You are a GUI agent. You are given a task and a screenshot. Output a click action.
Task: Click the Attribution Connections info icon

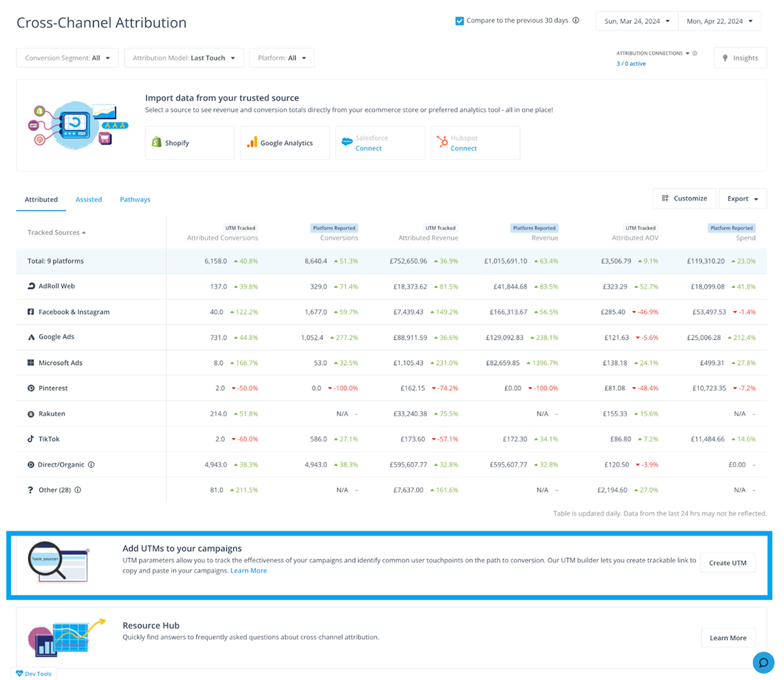click(x=695, y=53)
